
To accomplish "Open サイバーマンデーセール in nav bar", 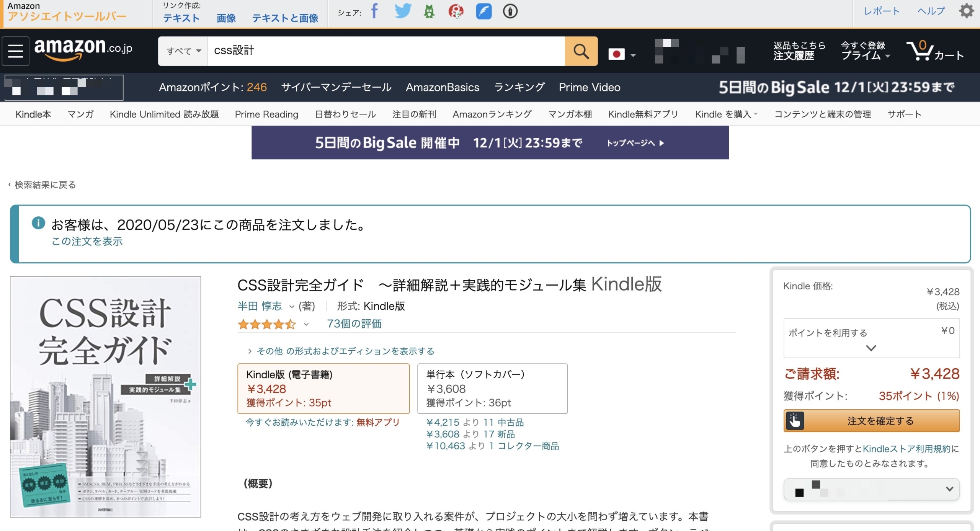I will tap(336, 87).
